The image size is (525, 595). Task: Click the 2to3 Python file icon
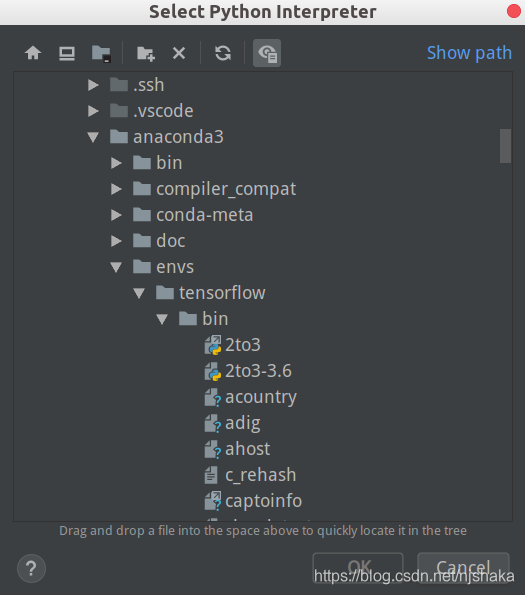(x=213, y=345)
